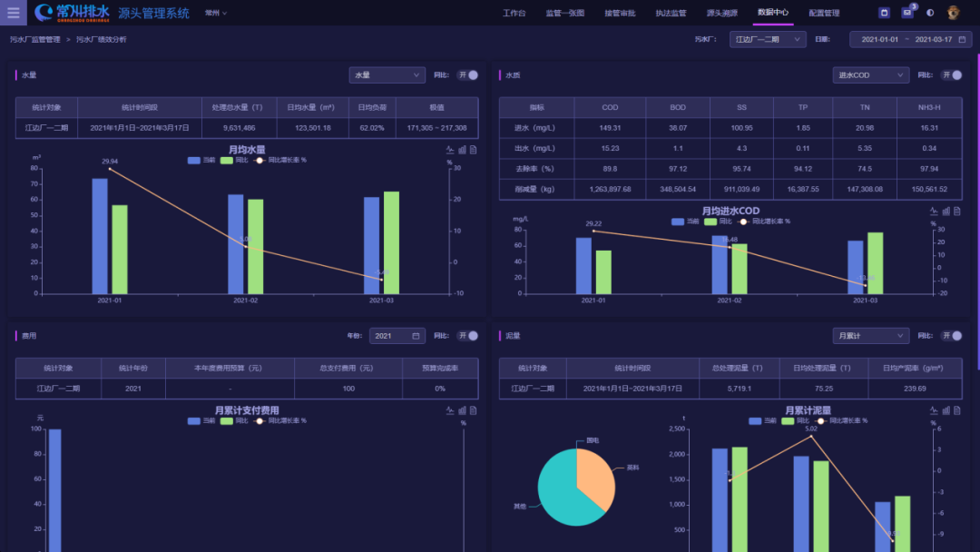Toggle 同比 switch in 水量 panel

[x=467, y=75]
